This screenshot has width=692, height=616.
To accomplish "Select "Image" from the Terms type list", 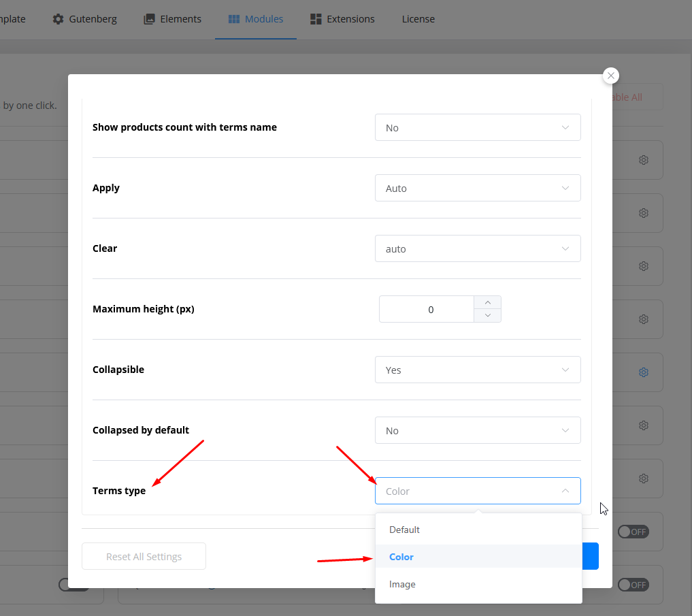I will tap(402, 584).
